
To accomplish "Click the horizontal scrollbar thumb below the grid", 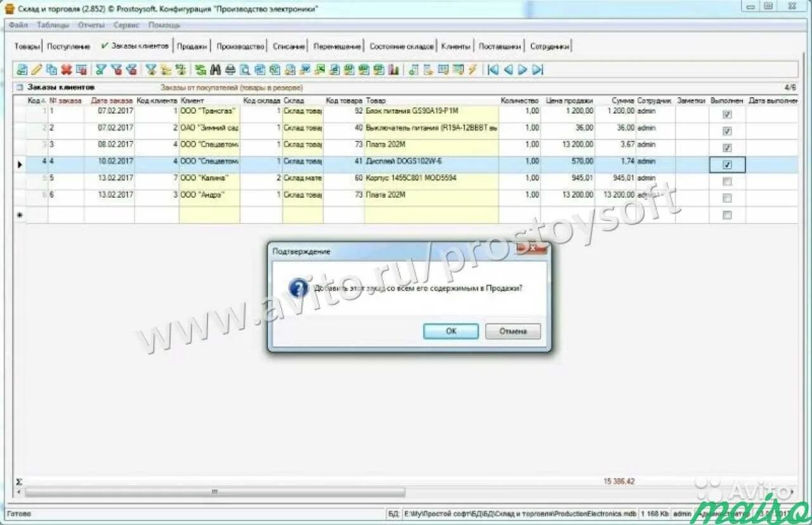I will pyautogui.click(x=214, y=491).
